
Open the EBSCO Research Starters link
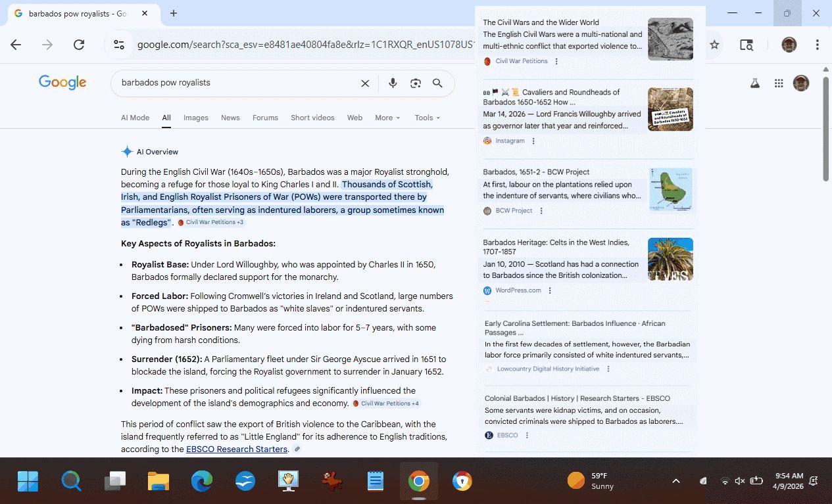237,449
